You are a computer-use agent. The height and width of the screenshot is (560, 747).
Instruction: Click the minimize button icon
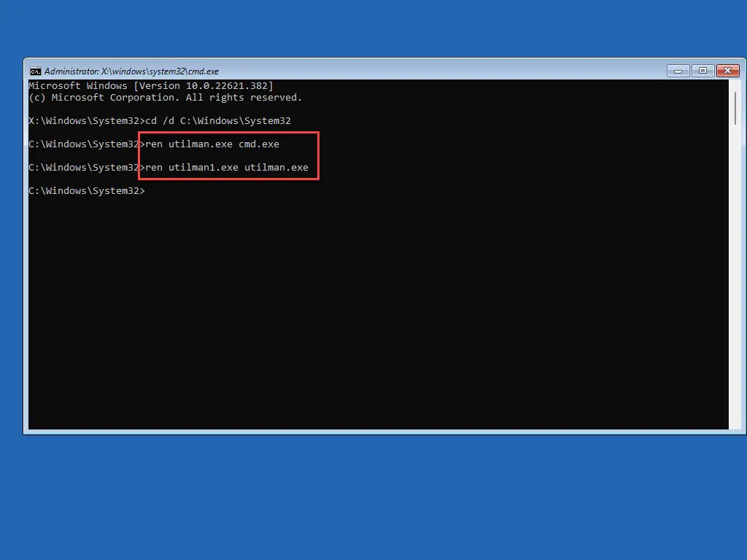[677, 71]
